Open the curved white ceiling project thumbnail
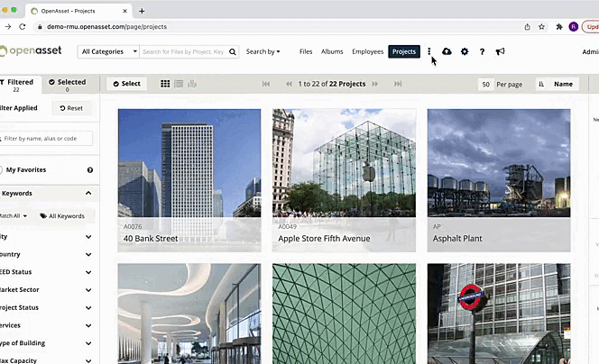This screenshot has width=599, height=364. pos(189,314)
